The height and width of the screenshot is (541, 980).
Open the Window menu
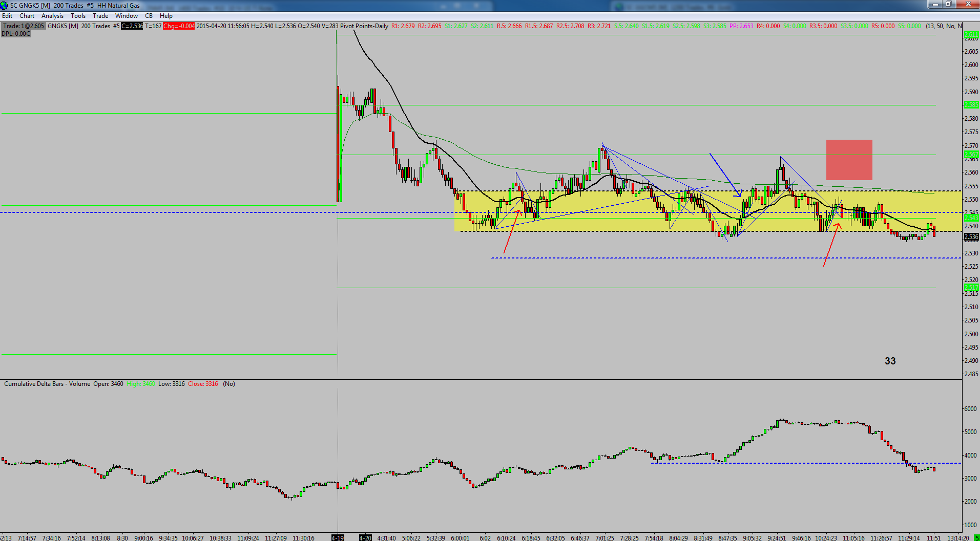pyautogui.click(x=127, y=16)
